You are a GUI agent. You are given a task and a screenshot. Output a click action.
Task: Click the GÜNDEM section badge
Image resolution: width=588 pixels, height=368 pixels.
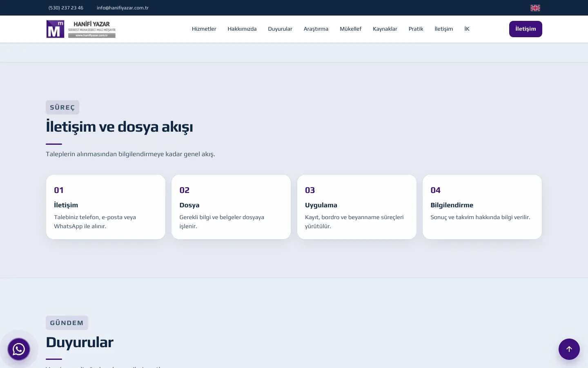[67, 323]
